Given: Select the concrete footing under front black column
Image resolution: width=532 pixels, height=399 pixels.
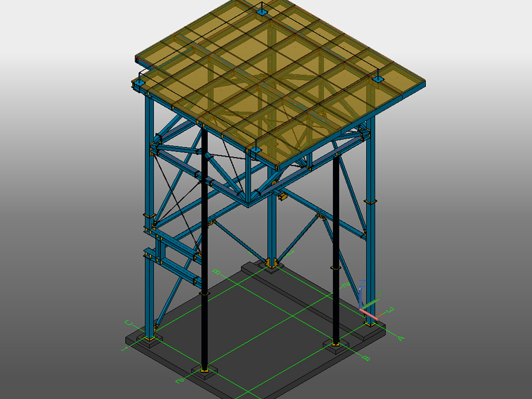Looking at the screenshot, I should [205, 372].
